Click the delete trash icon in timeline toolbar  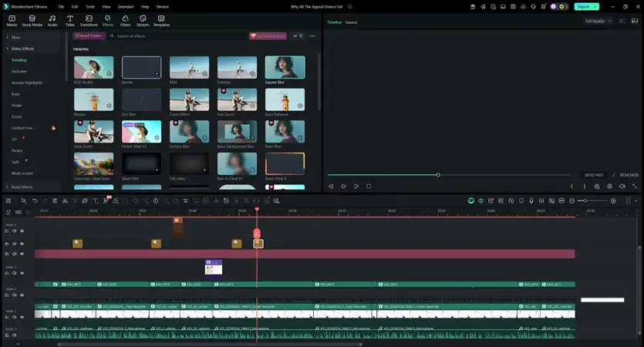(x=55, y=200)
